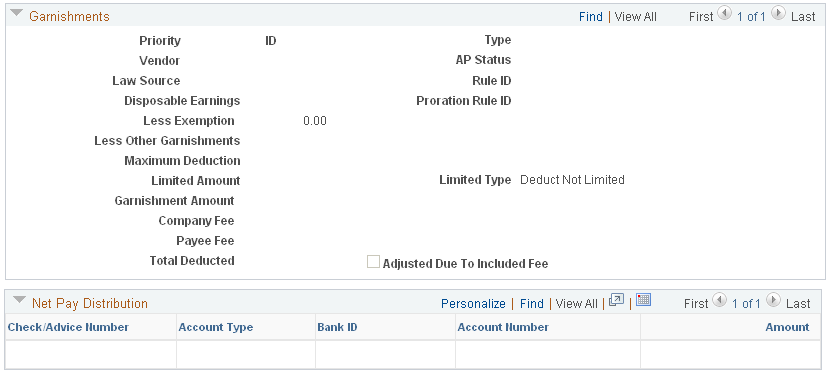Sort by Bank ID column header

coord(337,327)
